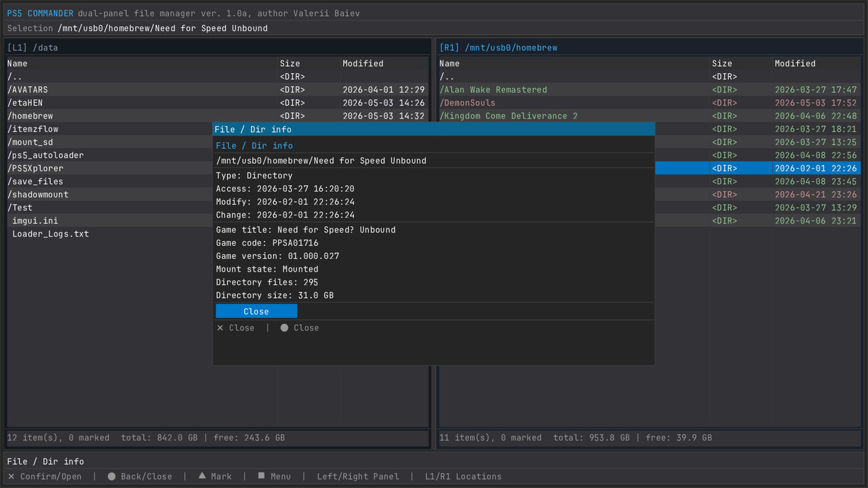Click Name column header in right panel
The image size is (868, 488).
[x=450, y=64]
